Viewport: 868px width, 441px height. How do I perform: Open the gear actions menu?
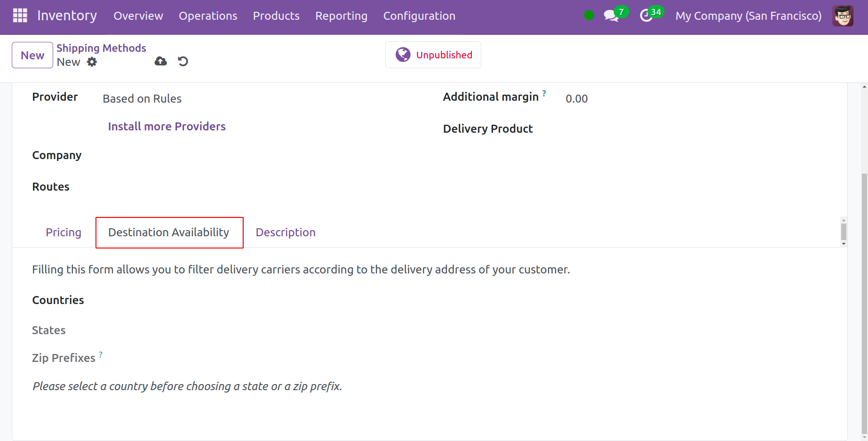[92, 62]
